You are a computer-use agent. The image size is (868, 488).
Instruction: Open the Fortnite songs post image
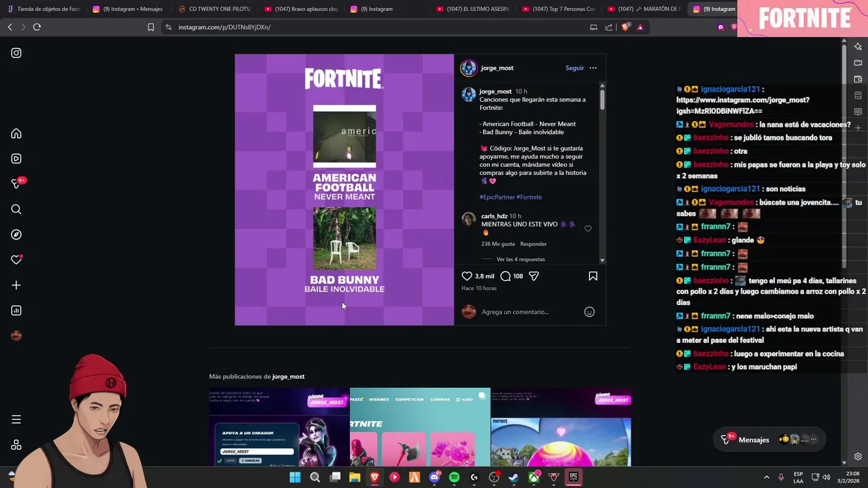click(344, 190)
